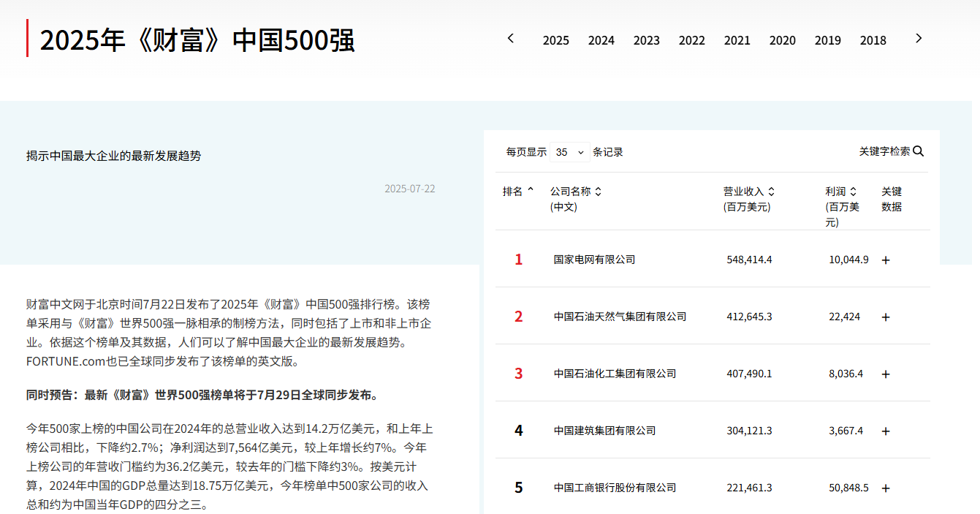Select the 2022 year tab
The width and height of the screenshot is (980, 514).
click(x=692, y=40)
